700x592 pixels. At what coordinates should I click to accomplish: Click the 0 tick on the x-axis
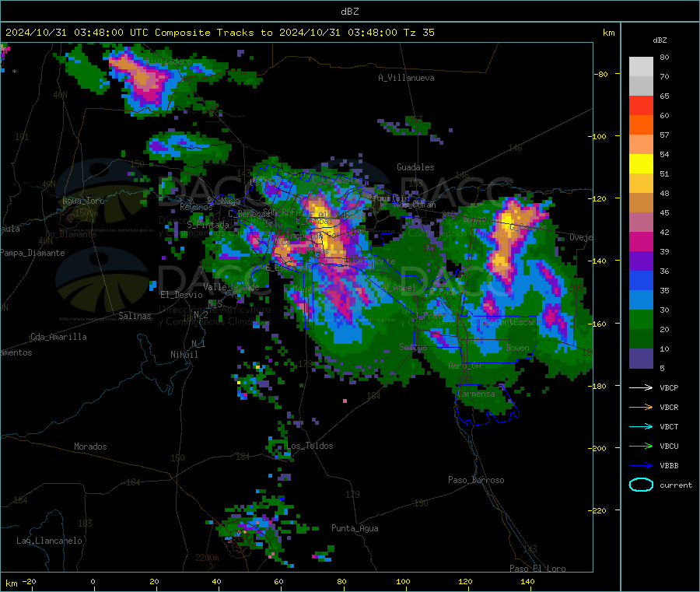click(x=93, y=581)
